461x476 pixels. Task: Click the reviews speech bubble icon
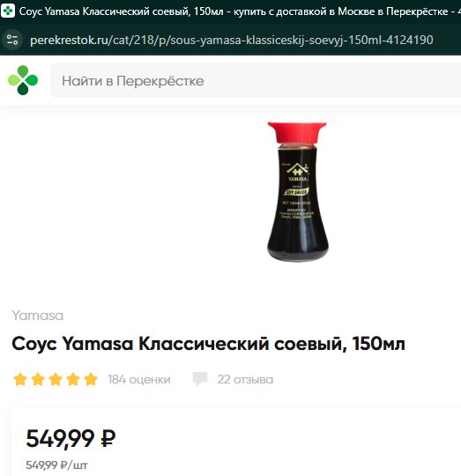(200, 378)
